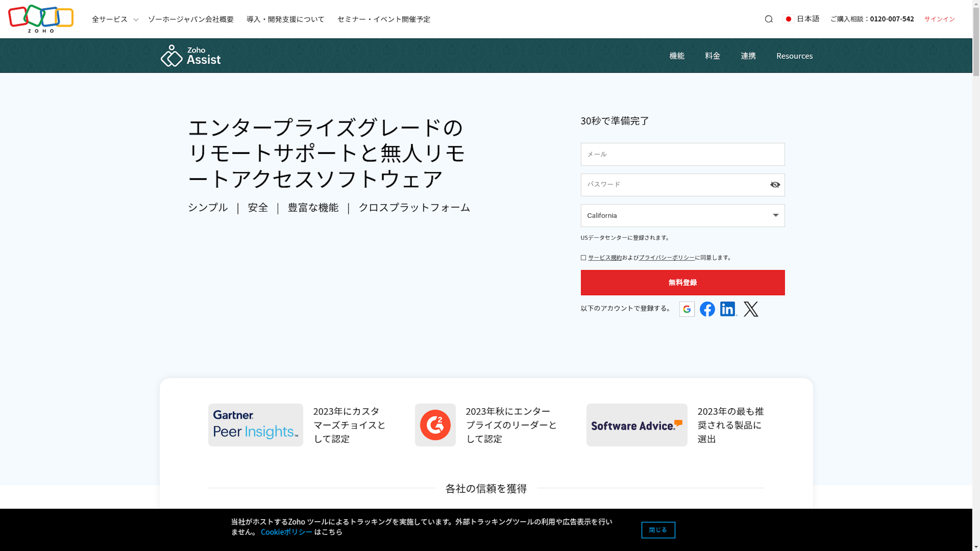Sign up with the LinkedIn icon
980x551 pixels.
(x=728, y=309)
